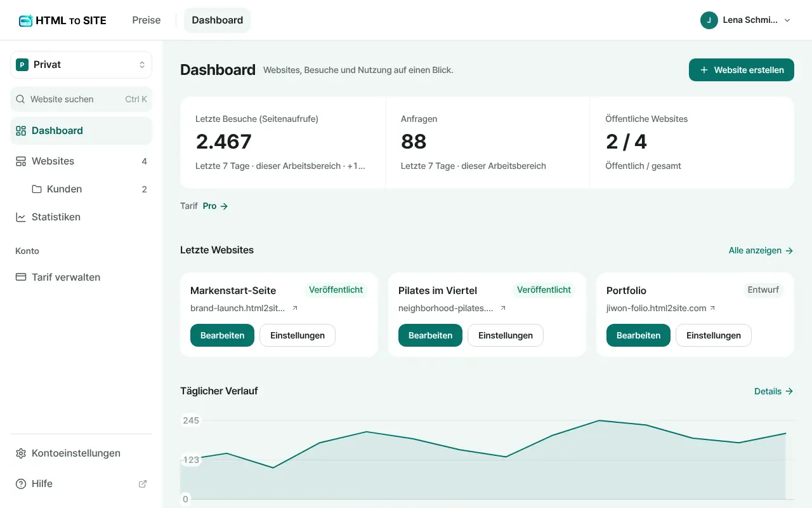Click the green Privat workspace badge icon
This screenshot has width=812, height=508.
click(x=22, y=65)
